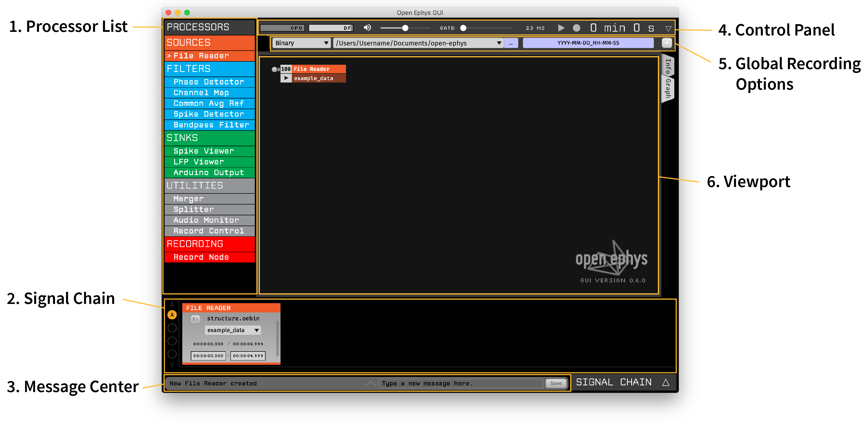Click the plus button for new directory

point(666,43)
